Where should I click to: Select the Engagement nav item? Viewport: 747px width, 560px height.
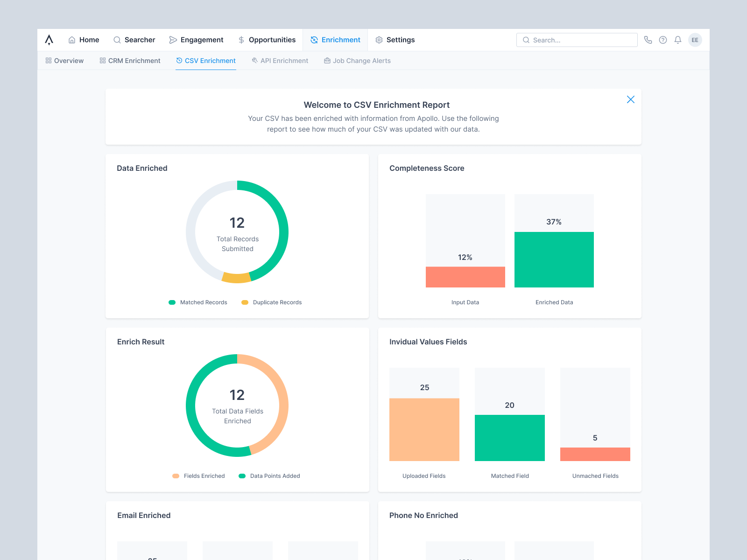(196, 40)
